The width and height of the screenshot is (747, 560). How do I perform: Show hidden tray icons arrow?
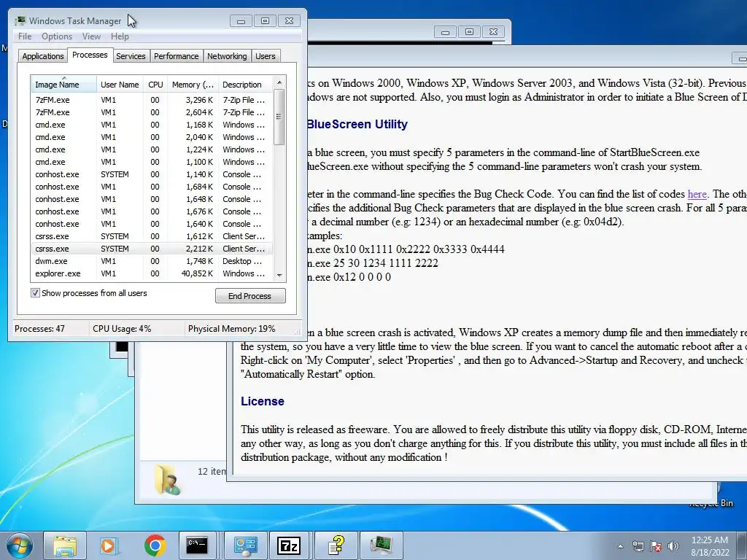point(620,546)
